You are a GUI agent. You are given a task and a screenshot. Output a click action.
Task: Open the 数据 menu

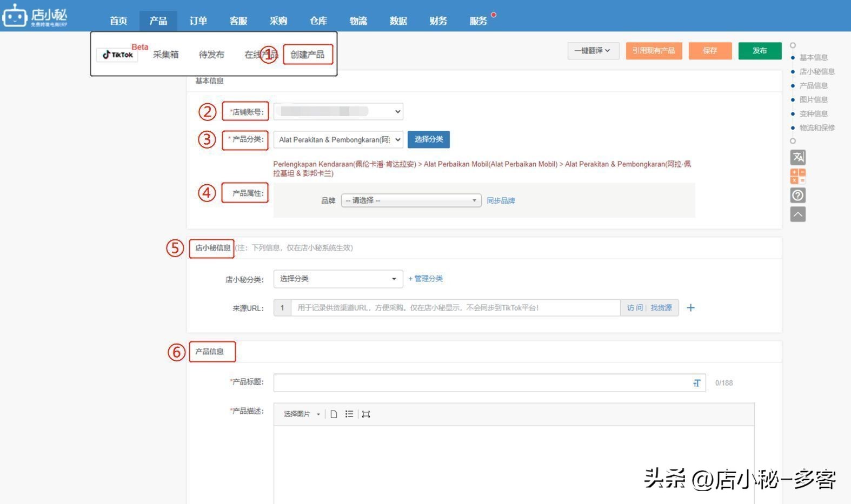click(398, 21)
